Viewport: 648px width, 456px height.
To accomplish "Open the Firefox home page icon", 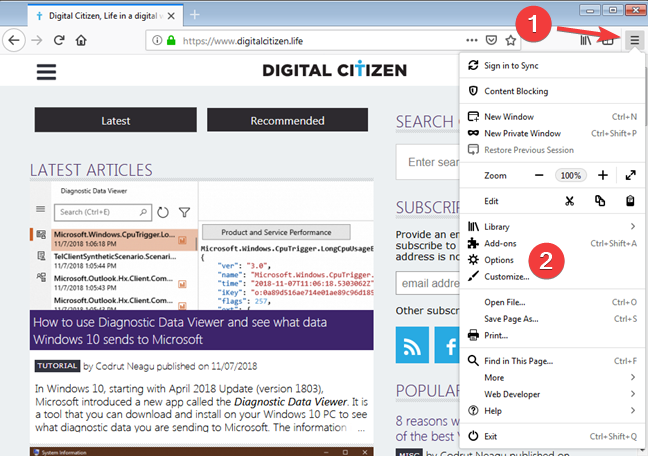I will pyautogui.click(x=81, y=40).
